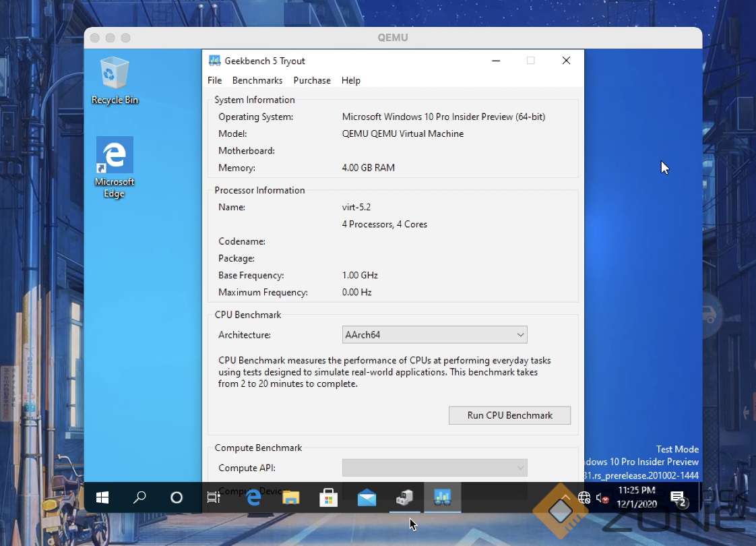Switch to the installer app with computer icon in taskbar
Image resolution: width=756 pixels, height=546 pixels.
pyautogui.click(x=404, y=497)
